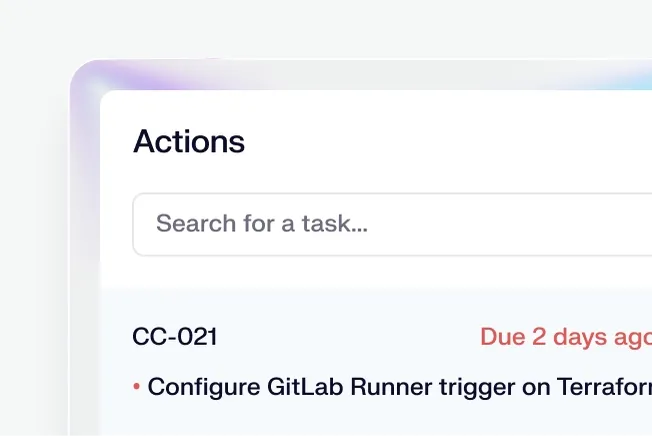Click the "Due 2 days ago" overdue label
Viewport: 652px width, 436px height.
click(x=566, y=338)
